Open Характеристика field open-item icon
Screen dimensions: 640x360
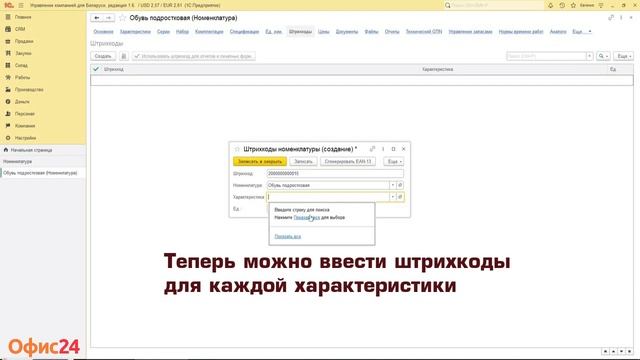pyautogui.click(x=400, y=197)
